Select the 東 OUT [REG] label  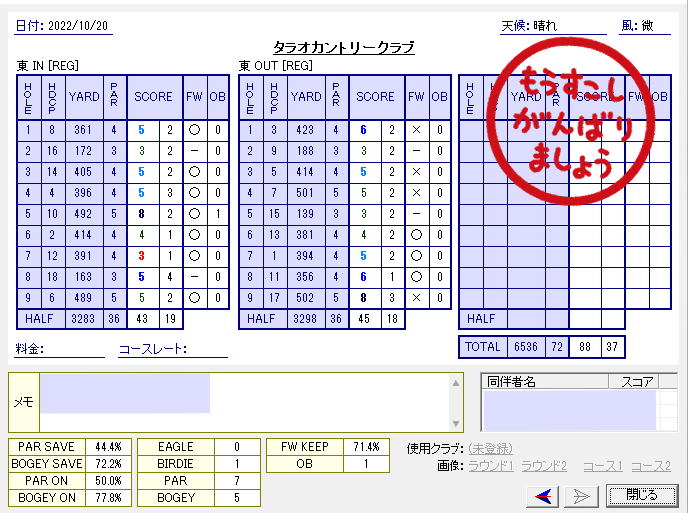click(x=276, y=66)
